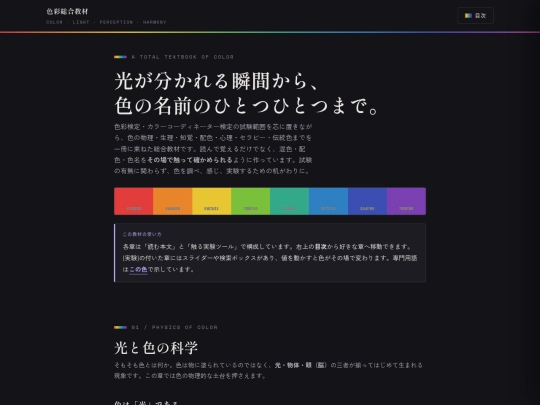Click the 色彩総合教材 site title
The width and height of the screenshot is (540, 405).
tap(67, 11)
